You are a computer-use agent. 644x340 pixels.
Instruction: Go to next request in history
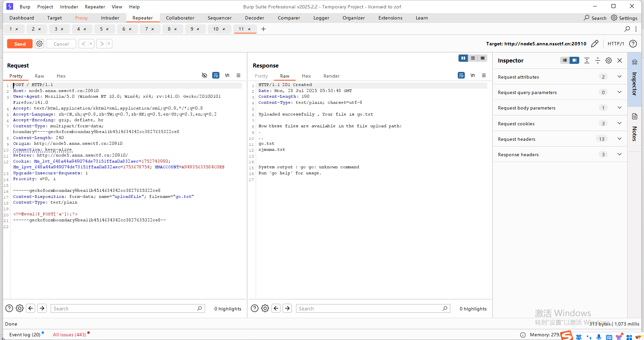[x=102, y=44]
